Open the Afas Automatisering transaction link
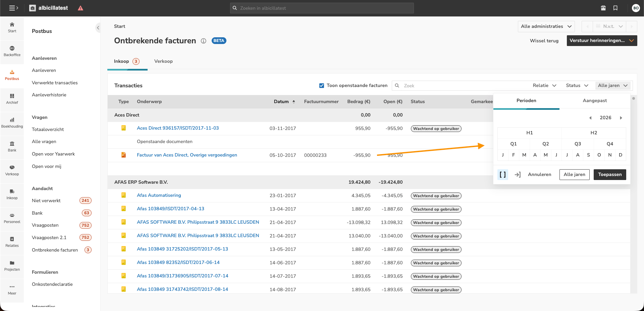The width and height of the screenshot is (644, 311). (x=159, y=195)
